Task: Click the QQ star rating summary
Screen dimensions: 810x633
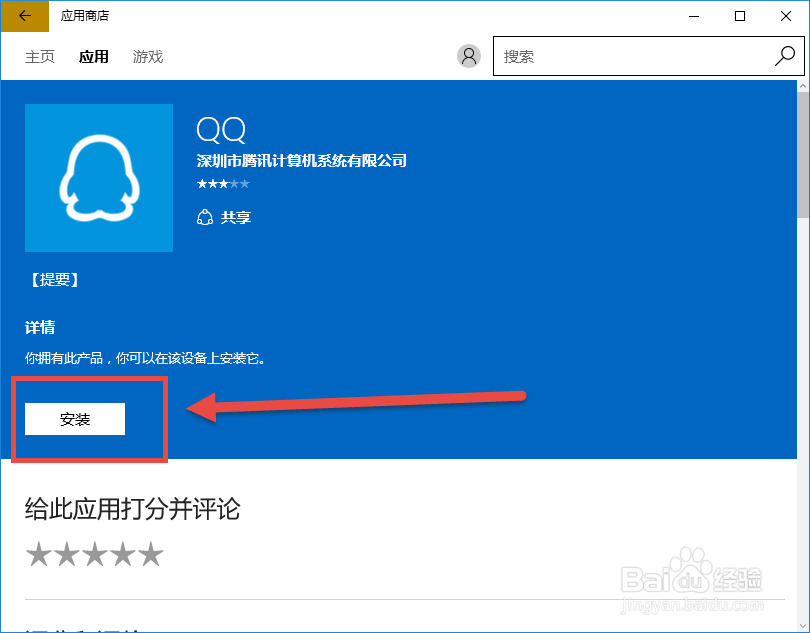Action: coord(223,184)
